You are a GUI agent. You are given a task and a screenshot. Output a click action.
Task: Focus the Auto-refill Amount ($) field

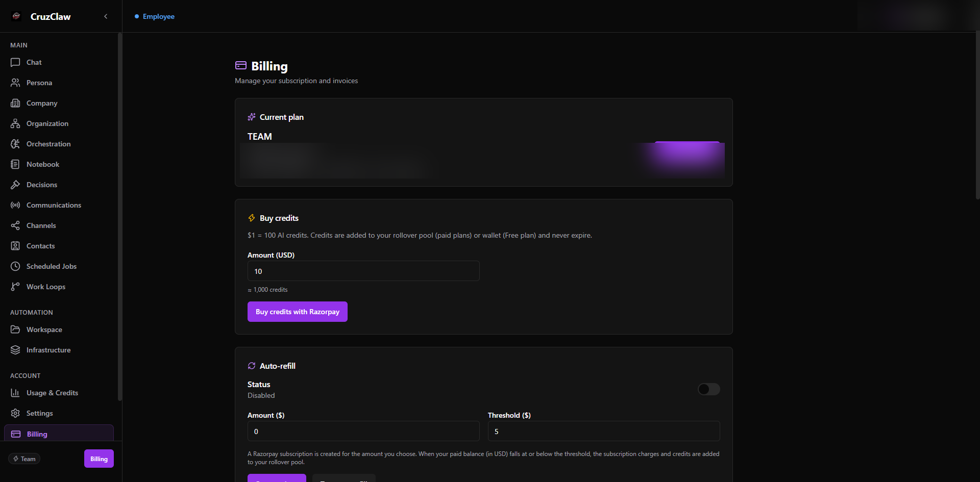click(x=363, y=431)
